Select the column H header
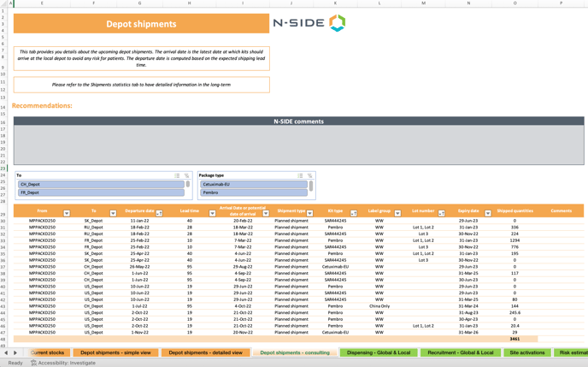This screenshot has height=367, width=588. pos(189,3)
